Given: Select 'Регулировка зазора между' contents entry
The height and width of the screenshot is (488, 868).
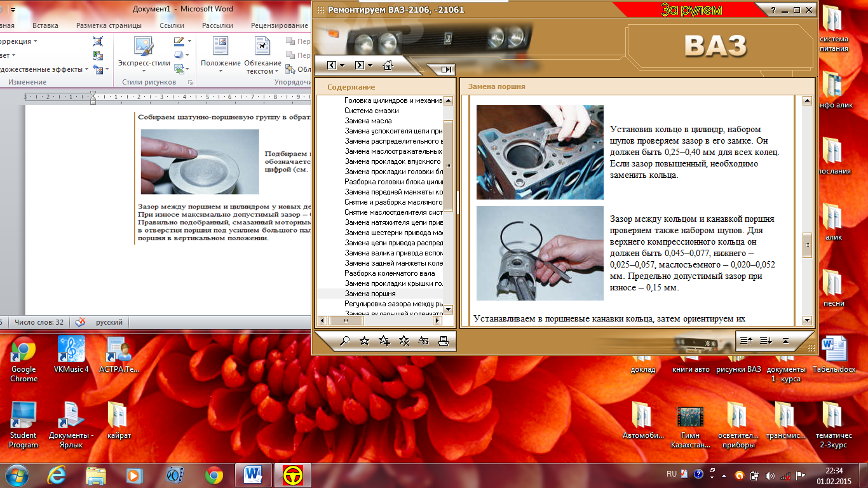Looking at the screenshot, I should (x=393, y=304).
